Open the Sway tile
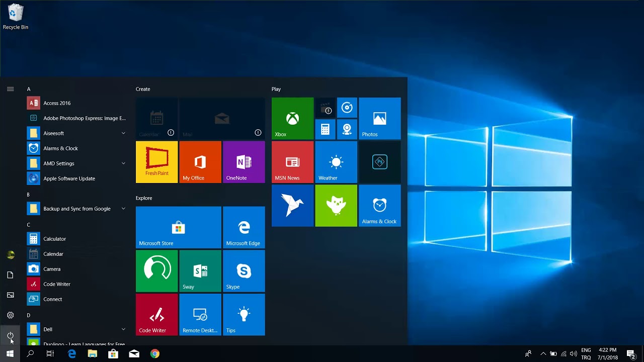 pos(200,271)
